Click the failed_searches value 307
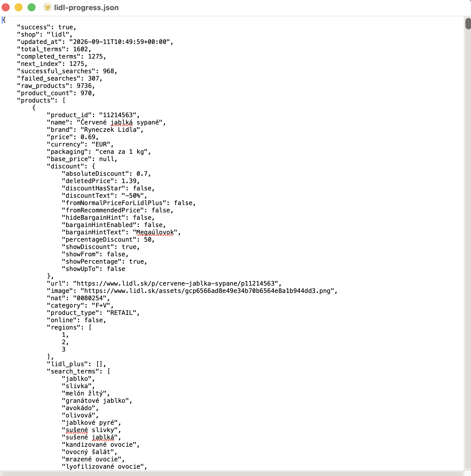 coord(94,79)
